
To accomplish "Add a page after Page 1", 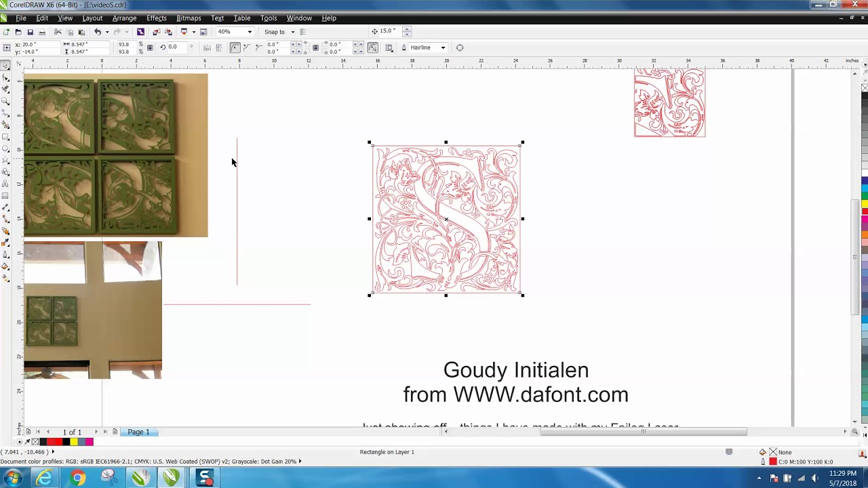I will [x=115, y=432].
